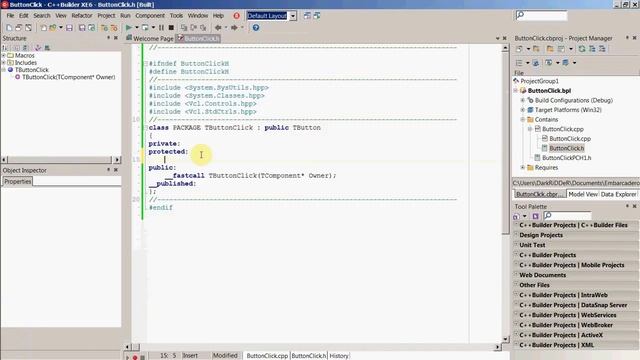This screenshot has width=640, height=360.
Task: Click the Insert mode status bar indicator
Action: (x=190, y=356)
